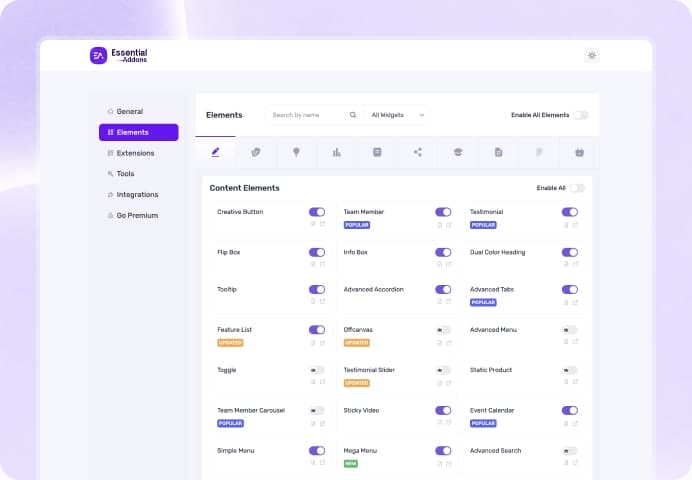Image resolution: width=692 pixels, height=480 pixels.
Task: Open the Dual Color Heading documentation icon
Action: (566, 264)
